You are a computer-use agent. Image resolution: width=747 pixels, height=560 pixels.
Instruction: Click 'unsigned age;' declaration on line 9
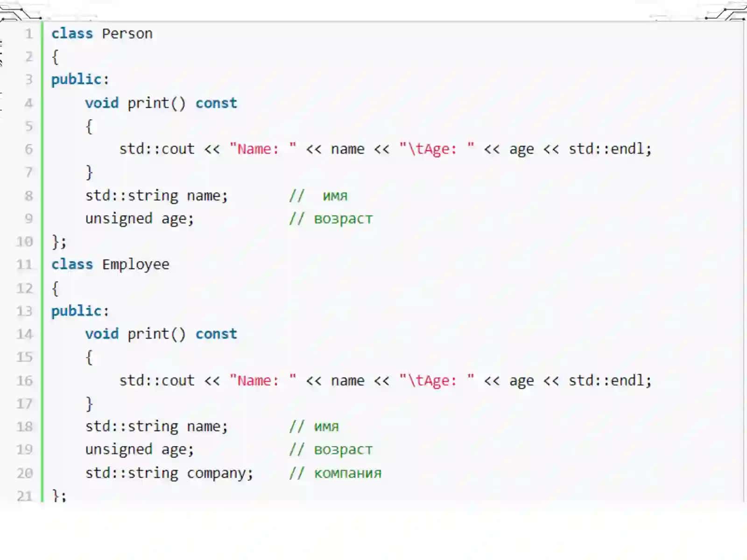point(139,218)
